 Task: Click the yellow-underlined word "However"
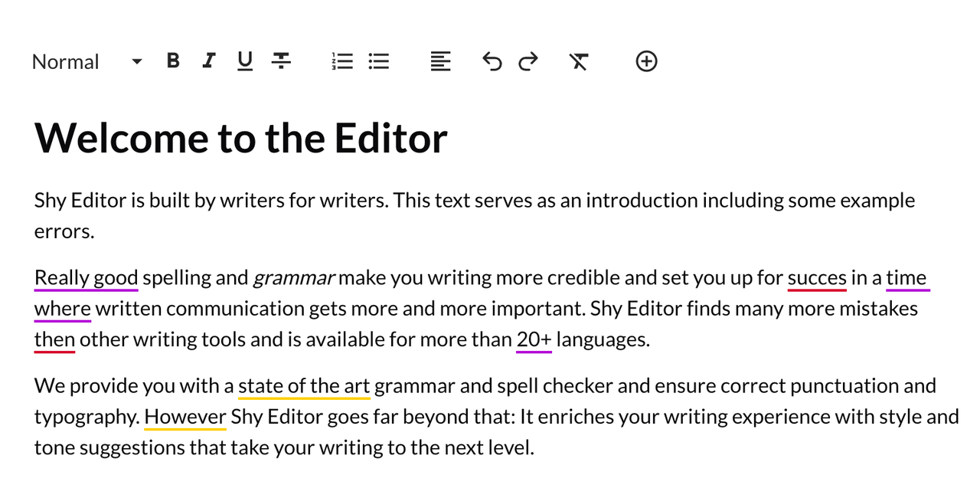(x=185, y=417)
